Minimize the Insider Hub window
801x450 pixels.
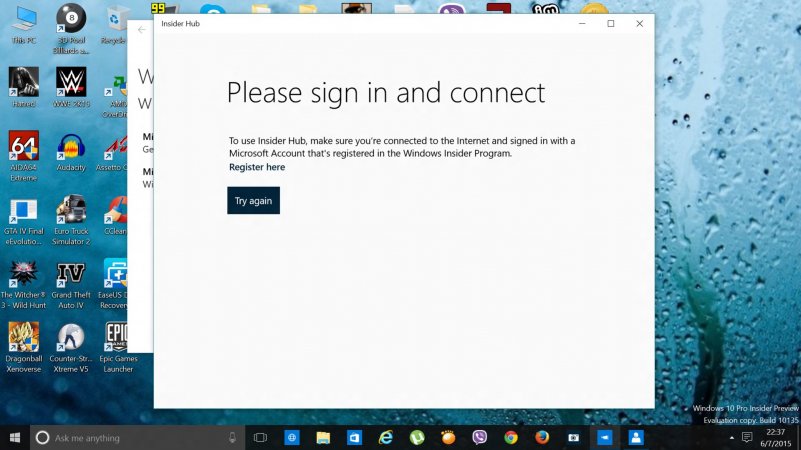[582, 23]
